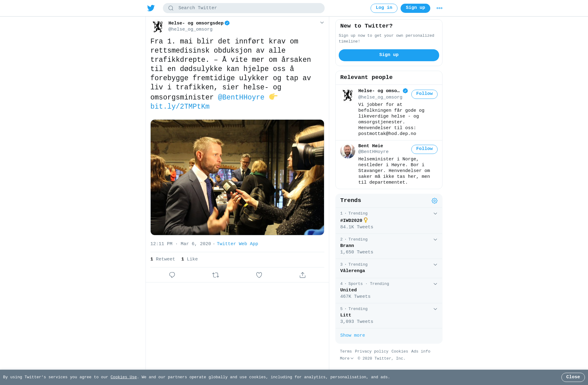Viewport: 588px width, 385px height.
Task: Open the tweet options chevron
Action: [x=322, y=23]
